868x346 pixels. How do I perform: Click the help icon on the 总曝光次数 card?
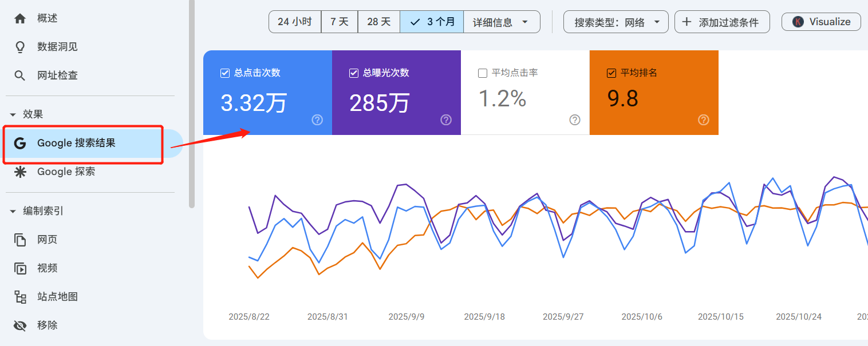coord(445,120)
